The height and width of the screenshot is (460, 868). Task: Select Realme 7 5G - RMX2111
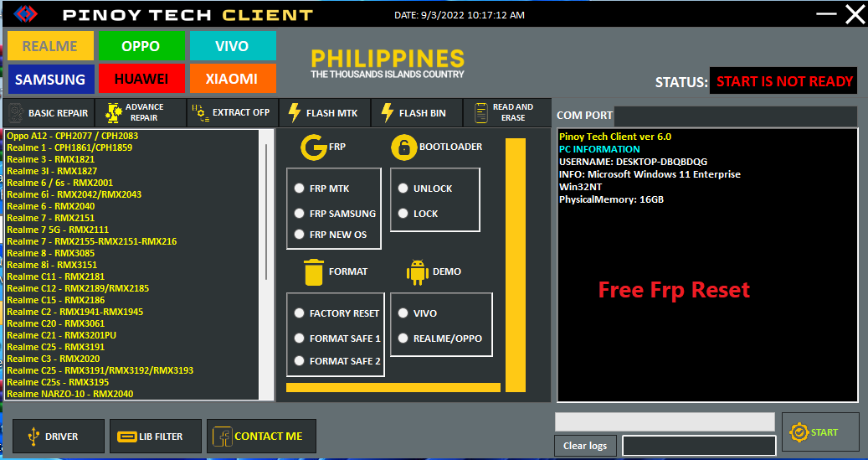(x=58, y=230)
